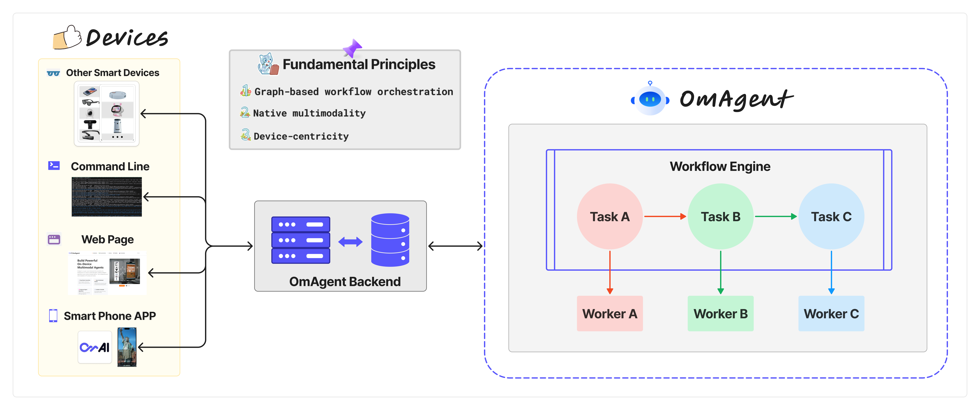The image size is (980, 410).
Task: Click the phone icon beside Smart Phone APP
Action: click(53, 316)
